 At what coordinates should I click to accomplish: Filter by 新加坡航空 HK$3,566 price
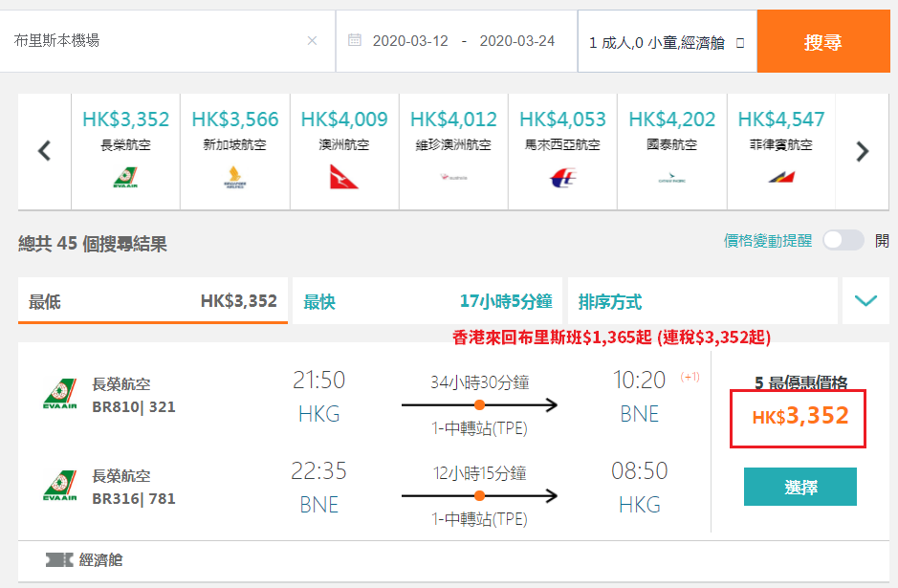pyautogui.click(x=235, y=120)
